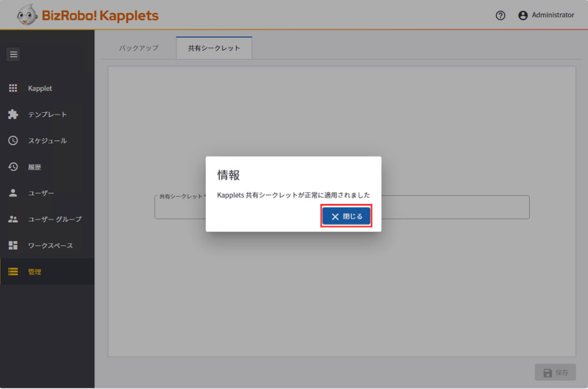Image resolution: width=588 pixels, height=389 pixels.
Task: Click the ユーザー person icon
Action: click(13, 193)
